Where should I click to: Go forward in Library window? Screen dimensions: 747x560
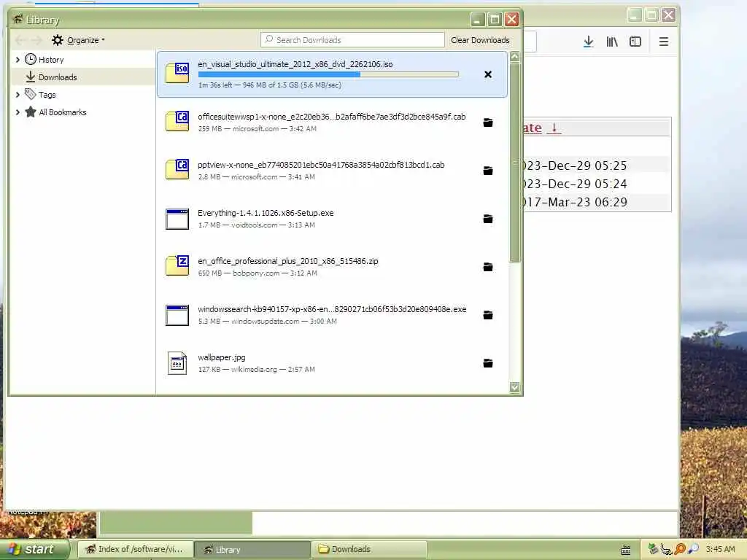click(36, 40)
